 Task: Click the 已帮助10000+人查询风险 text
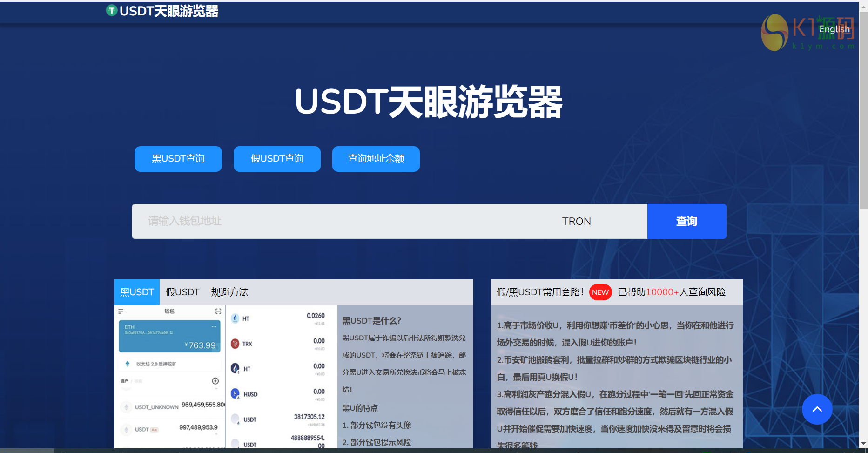coord(672,292)
